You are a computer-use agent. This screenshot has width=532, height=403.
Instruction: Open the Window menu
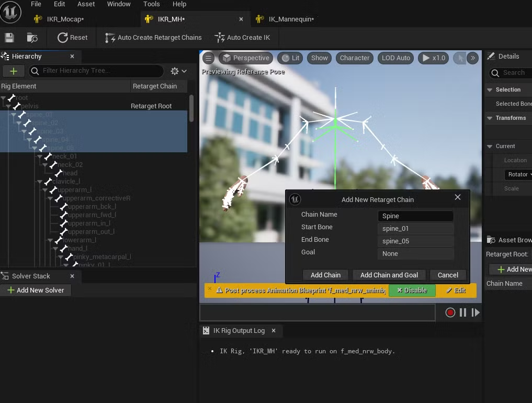click(x=119, y=4)
